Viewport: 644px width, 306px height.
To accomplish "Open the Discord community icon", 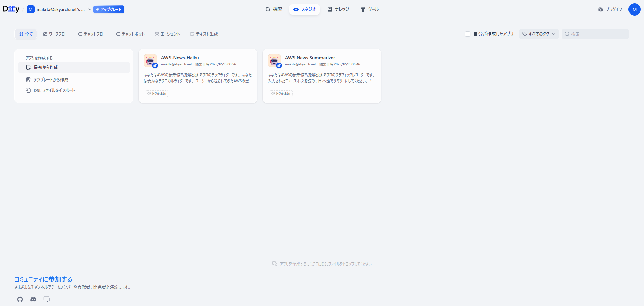I will 33,299.
